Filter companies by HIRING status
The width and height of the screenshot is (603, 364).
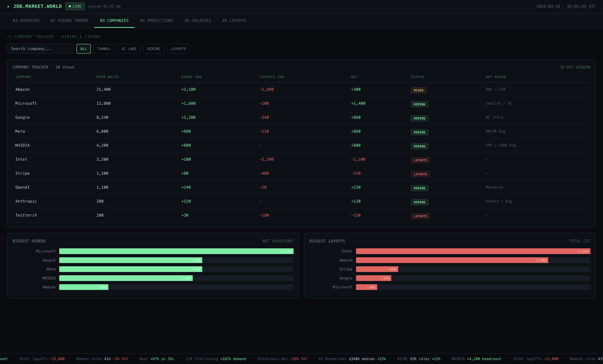point(153,49)
